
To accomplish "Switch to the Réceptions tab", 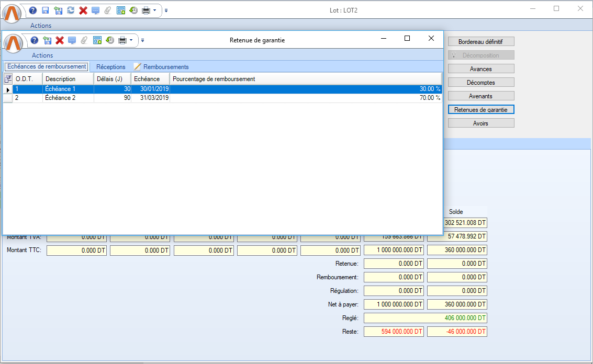I will tap(110, 67).
